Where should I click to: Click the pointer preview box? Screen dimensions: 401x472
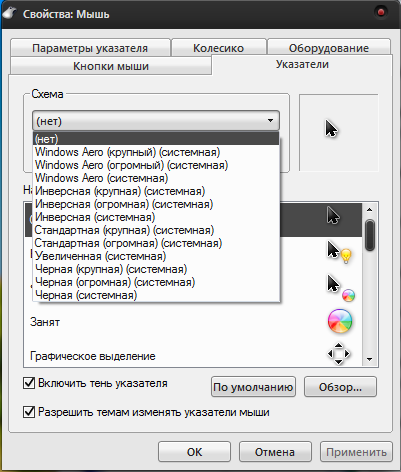coord(339,132)
